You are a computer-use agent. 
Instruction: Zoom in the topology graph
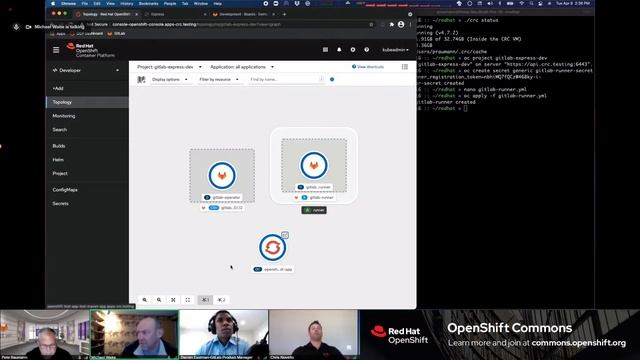point(144,300)
